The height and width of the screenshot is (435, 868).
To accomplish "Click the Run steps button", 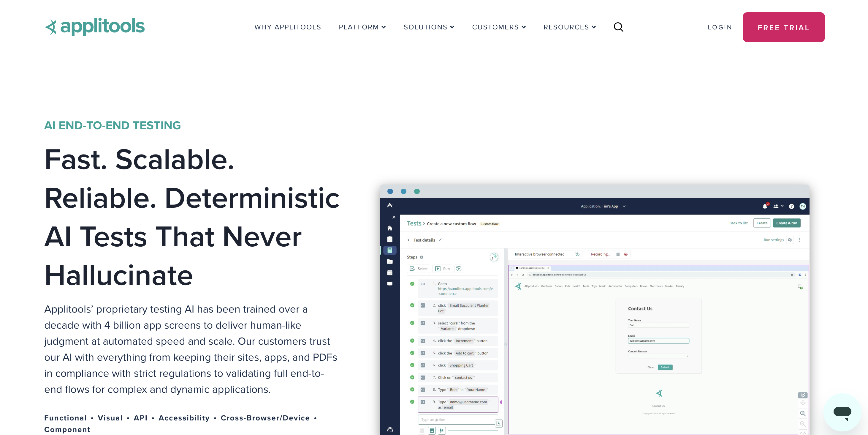I will click(442, 269).
